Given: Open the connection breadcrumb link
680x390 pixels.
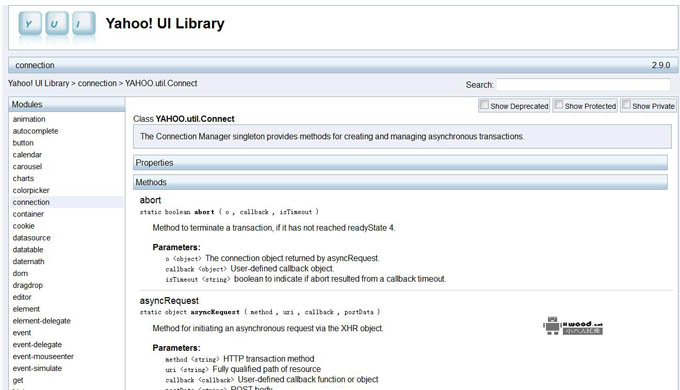Looking at the screenshot, I should [97, 83].
